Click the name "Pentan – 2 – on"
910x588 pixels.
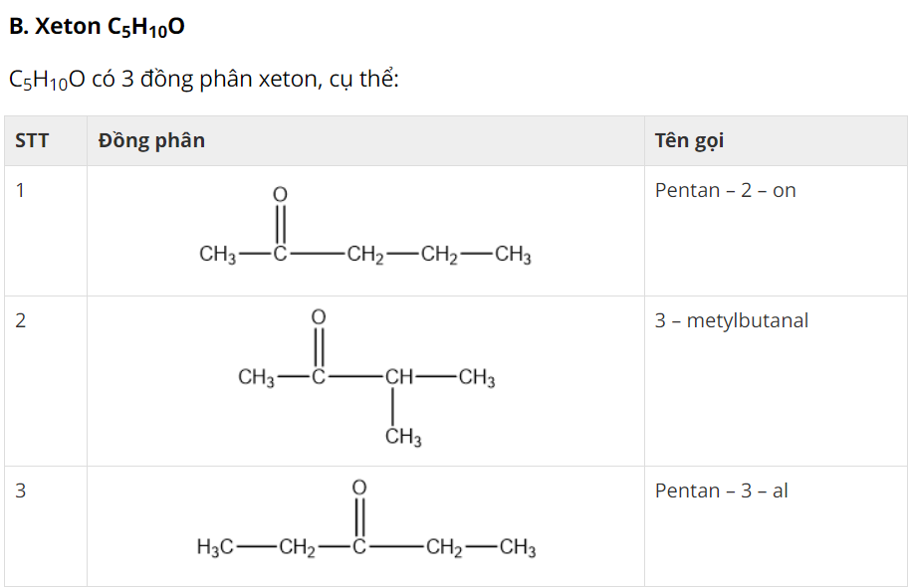pyautogui.click(x=725, y=190)
